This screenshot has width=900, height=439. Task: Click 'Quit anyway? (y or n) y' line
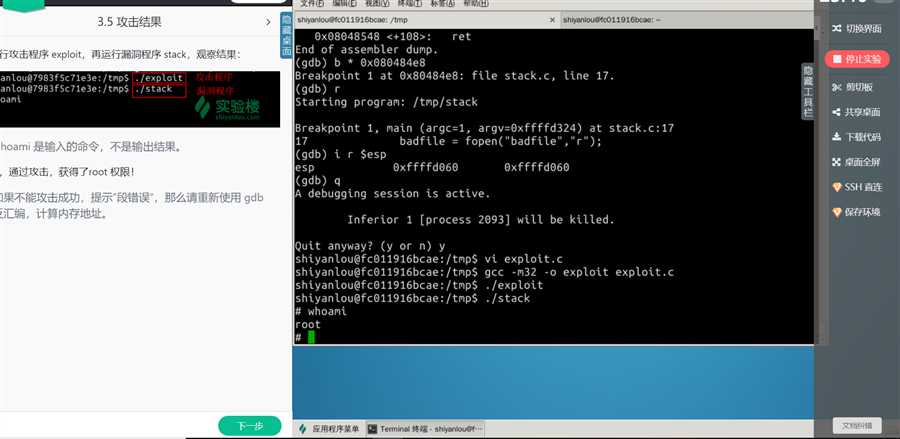(x=370, y=246)
